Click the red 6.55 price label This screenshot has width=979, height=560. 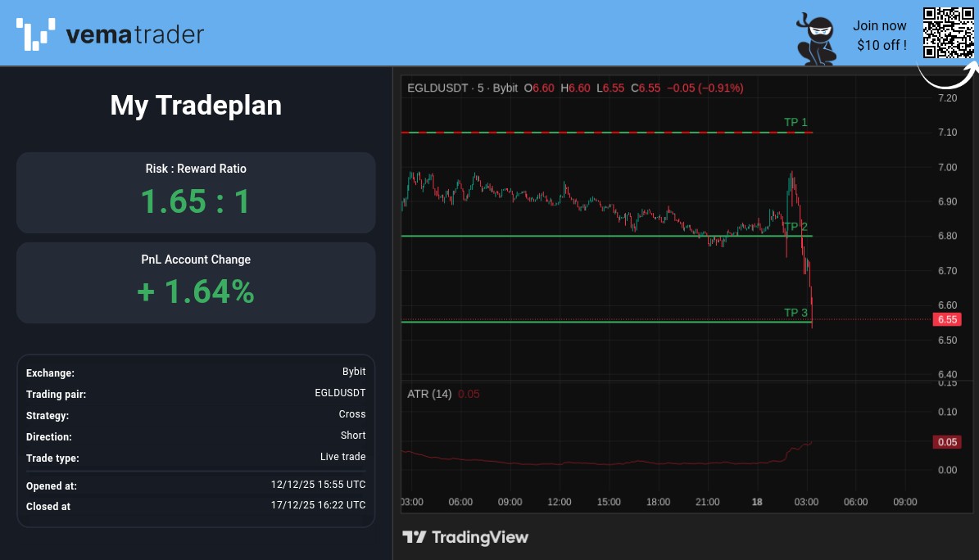tap(947, 319)
